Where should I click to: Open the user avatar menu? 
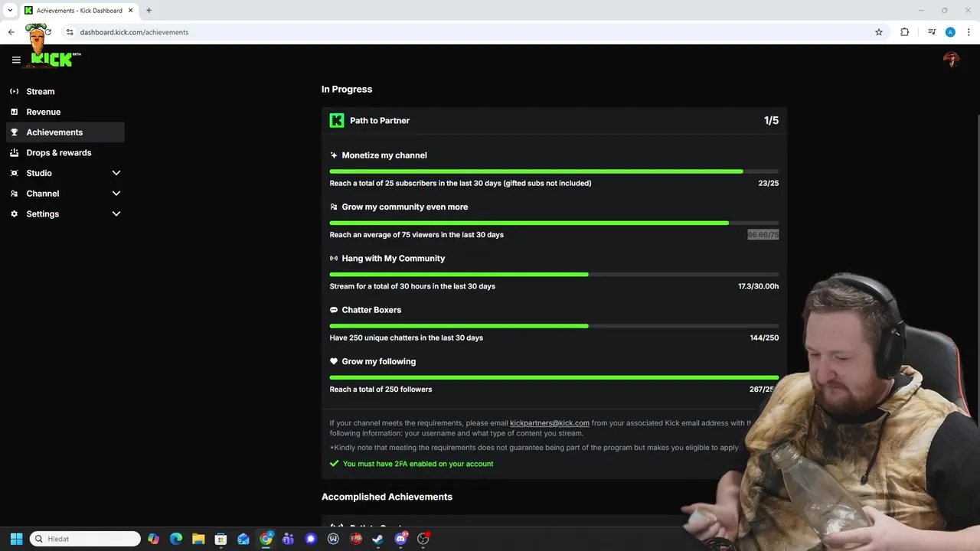pos(951,60)
